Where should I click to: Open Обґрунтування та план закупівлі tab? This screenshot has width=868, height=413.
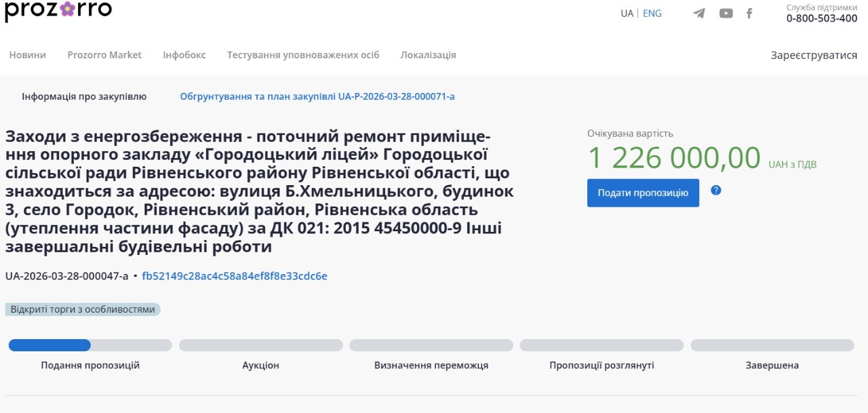[317, 96]
